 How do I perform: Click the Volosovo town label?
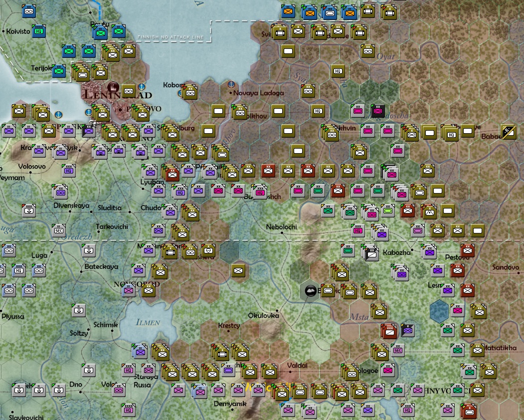32,166
